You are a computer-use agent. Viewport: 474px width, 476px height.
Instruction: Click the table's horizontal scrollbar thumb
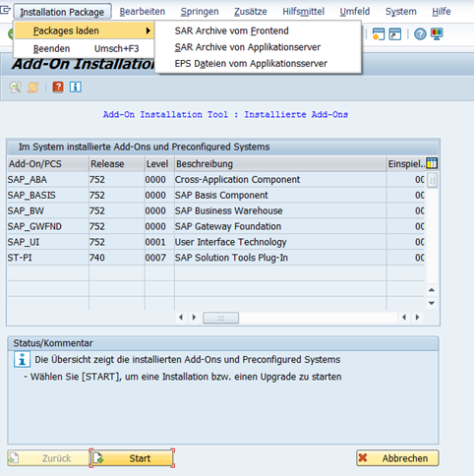click(x=220, y=318)
